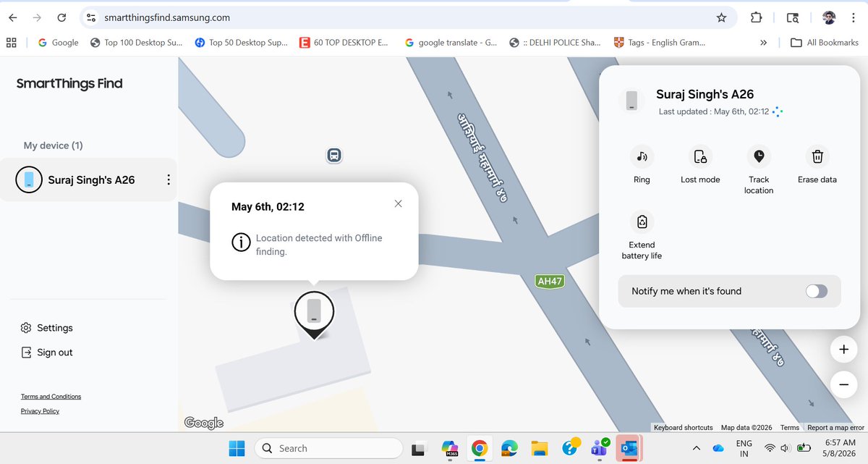Show hidden system tray icons
Image resolution: width=868 pixels, height=464 pixels.
pyautogui.click(x=696, y=448)
